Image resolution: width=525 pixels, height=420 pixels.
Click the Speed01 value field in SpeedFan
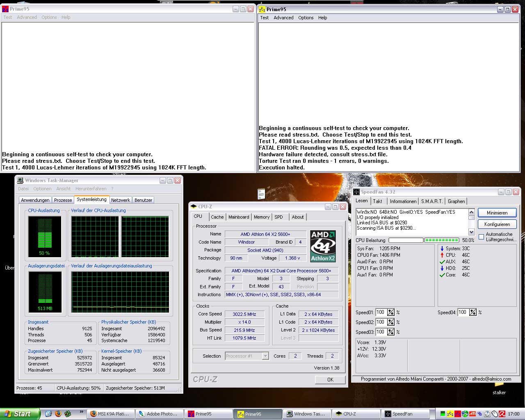[381, 312]
